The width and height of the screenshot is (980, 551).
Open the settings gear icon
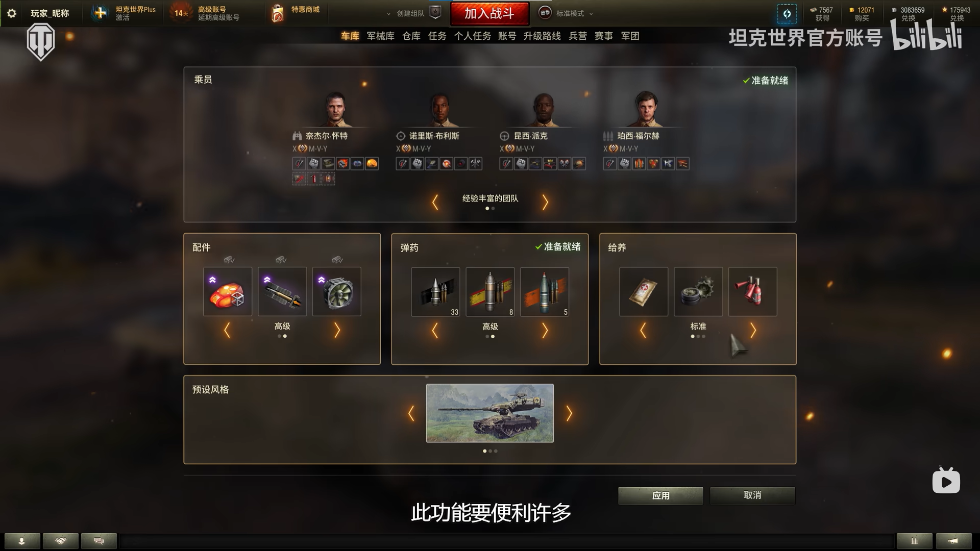(12, 13)
